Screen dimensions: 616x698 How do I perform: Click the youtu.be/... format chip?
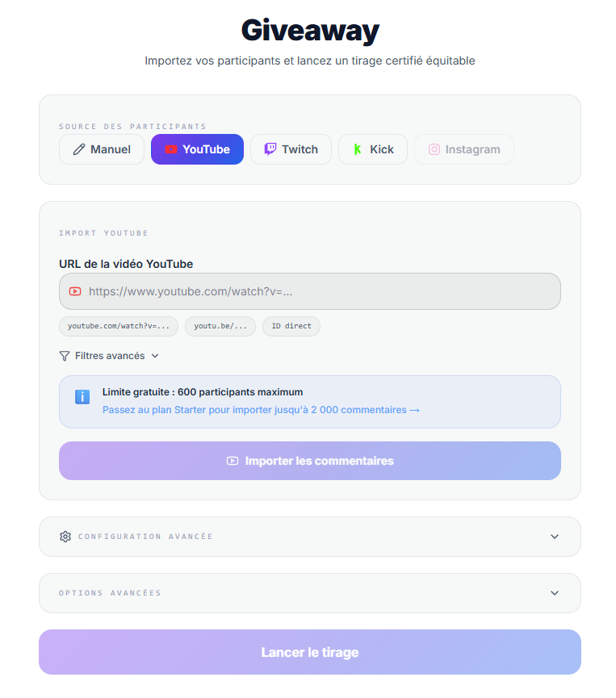tap(220, 326)
